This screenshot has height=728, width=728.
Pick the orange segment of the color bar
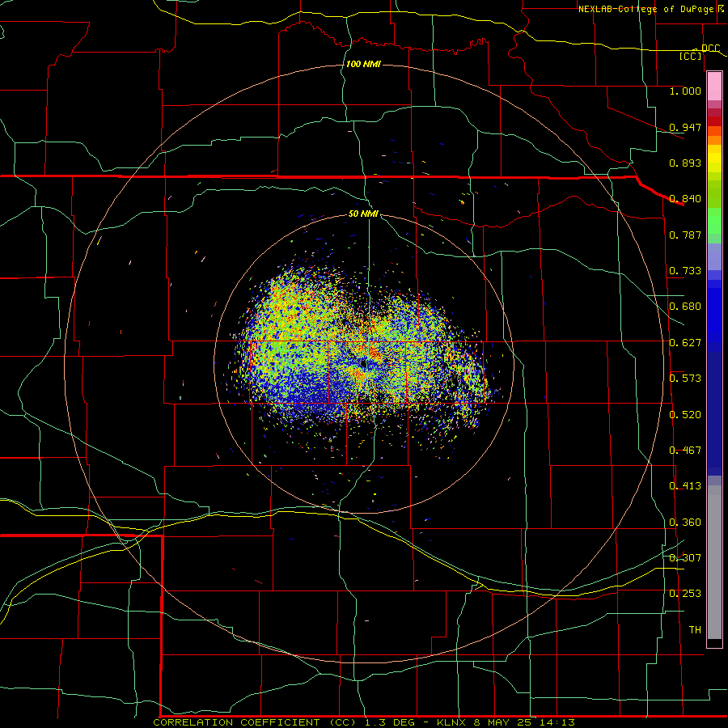tap(714, 136)
